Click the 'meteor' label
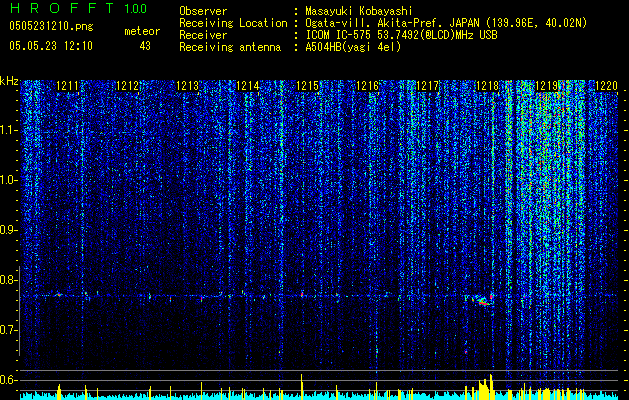Screen dimensions: 629x400 pyautogui.click(x=142, y=31)
